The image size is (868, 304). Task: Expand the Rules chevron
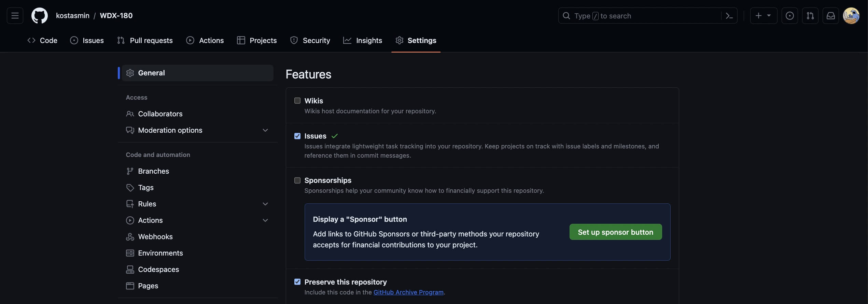click(x=265, y=204)
